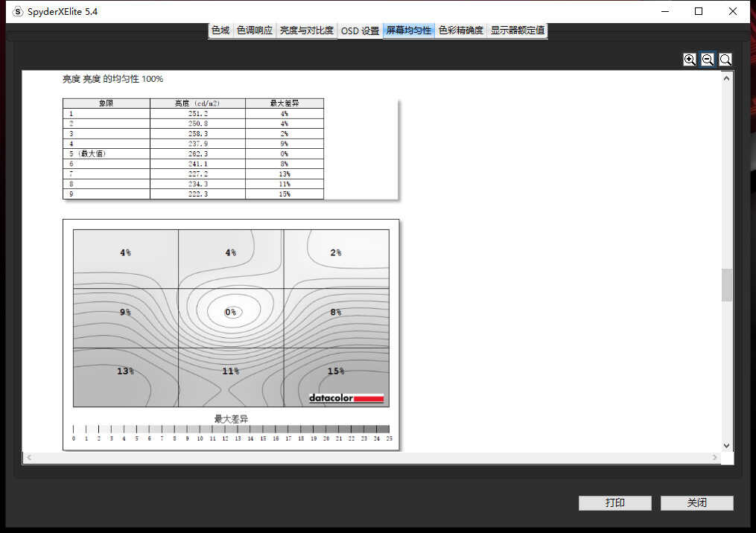Click the 象限 column header
This screenshot has height=533, width=756.
[x=106, y=103]
